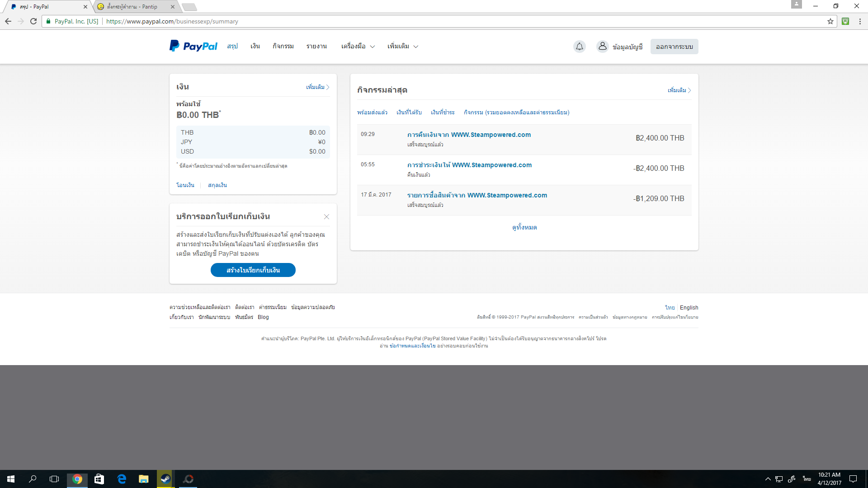The width and height of the screenshot is (868, 488).
Task: Bookmark page with star icon
Action: click(x=830, y=21)
